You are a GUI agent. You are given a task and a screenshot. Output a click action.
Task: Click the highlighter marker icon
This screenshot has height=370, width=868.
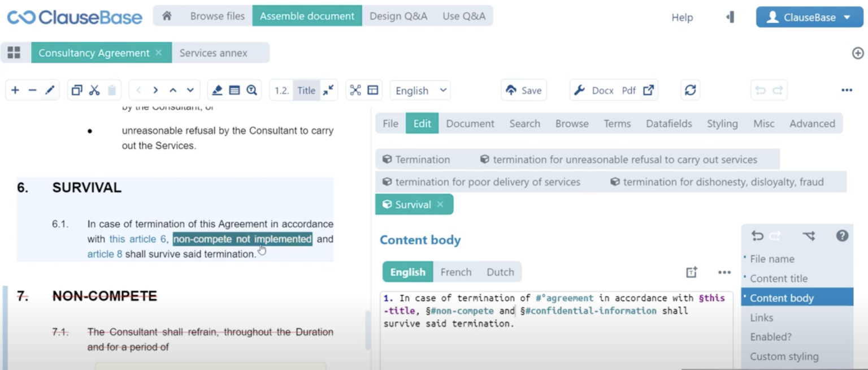tap(217, 91)
